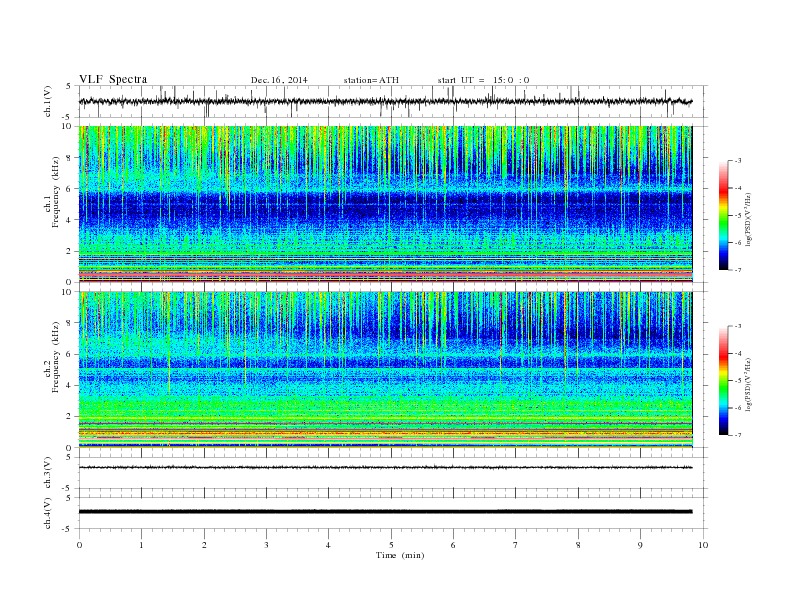Click the thick ch.4 waveform trace
The image size is (792, 612).
pos(385,512)
